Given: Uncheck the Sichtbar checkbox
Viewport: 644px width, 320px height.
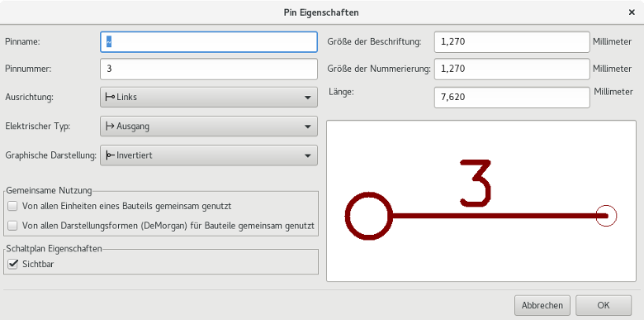Looking at the screenshot, I should coord(12,264).
